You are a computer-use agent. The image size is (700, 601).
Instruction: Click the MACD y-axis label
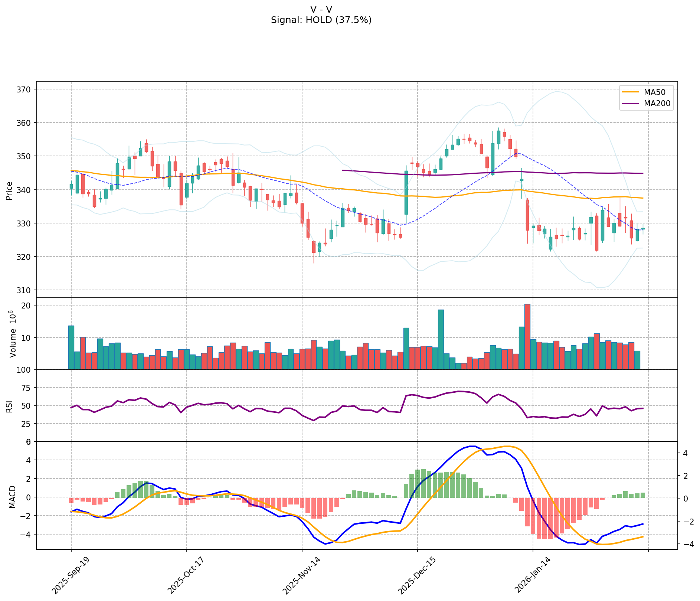[x=13, y=496]
